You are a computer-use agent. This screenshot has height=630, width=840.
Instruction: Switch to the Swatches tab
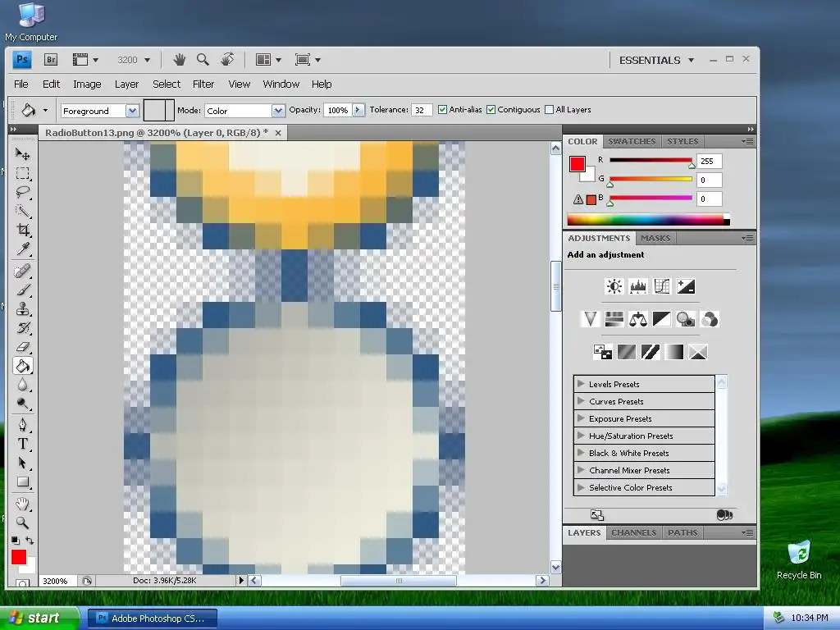coord(632,141)
